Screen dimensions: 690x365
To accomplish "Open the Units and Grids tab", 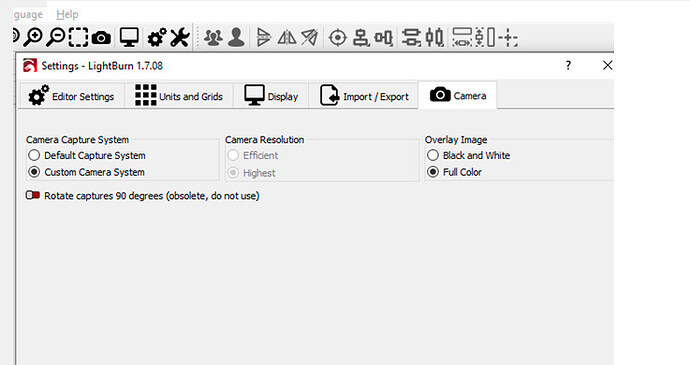I will pyautogui.click(x=179, y=96).
